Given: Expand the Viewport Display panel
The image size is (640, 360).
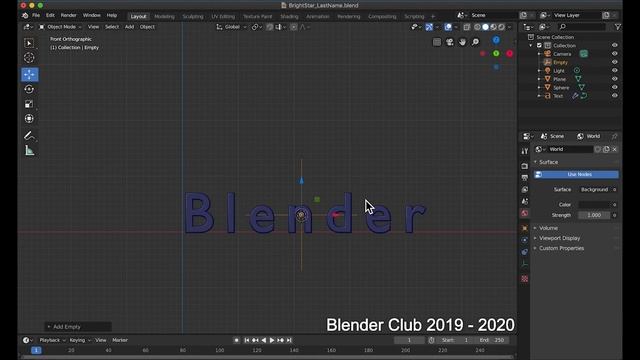Looking at the screenshot, I should pyautogui.click(x=559, y=238).
